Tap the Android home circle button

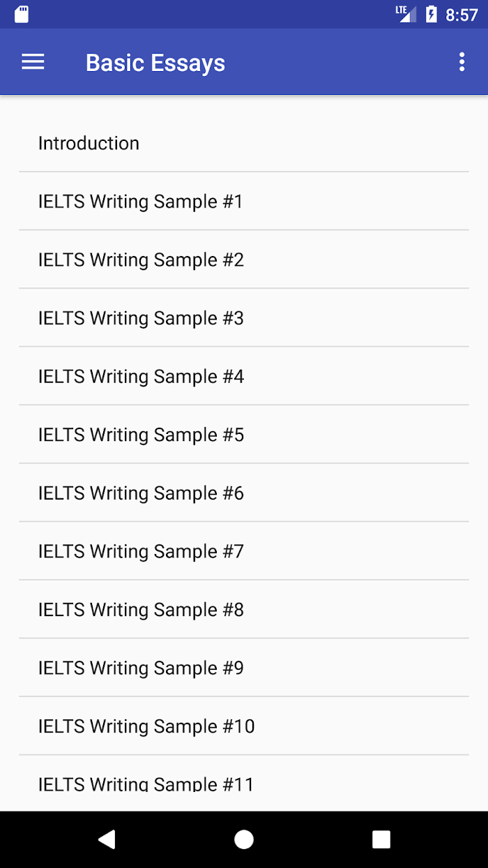coord(244,839)
